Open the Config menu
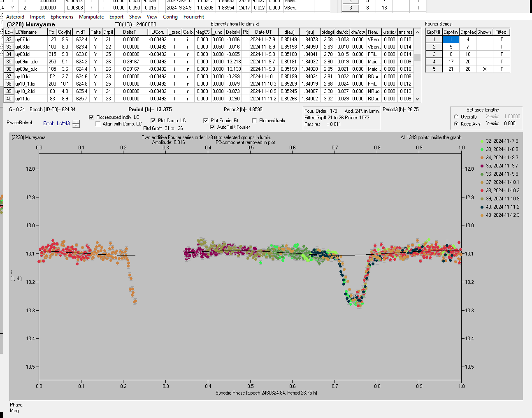The image size is (532, 418). 170,17
